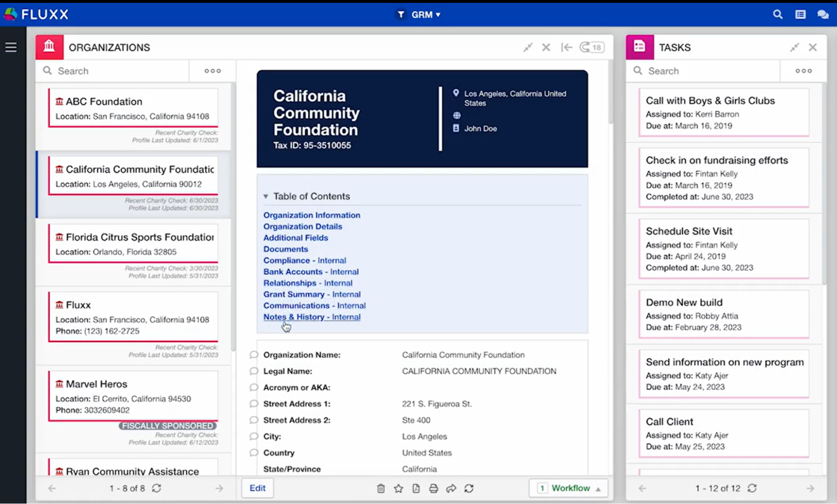Open the list view icon in top bar
Screen dimensions: 837x504
[x=800, y=14]
